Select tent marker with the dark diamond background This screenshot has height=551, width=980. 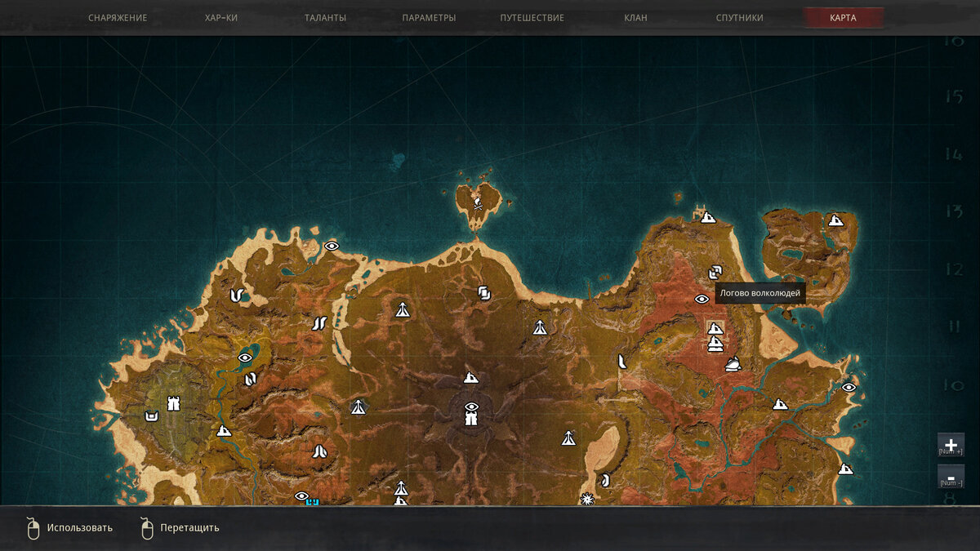pyautogui.click(x=358, y=407)
